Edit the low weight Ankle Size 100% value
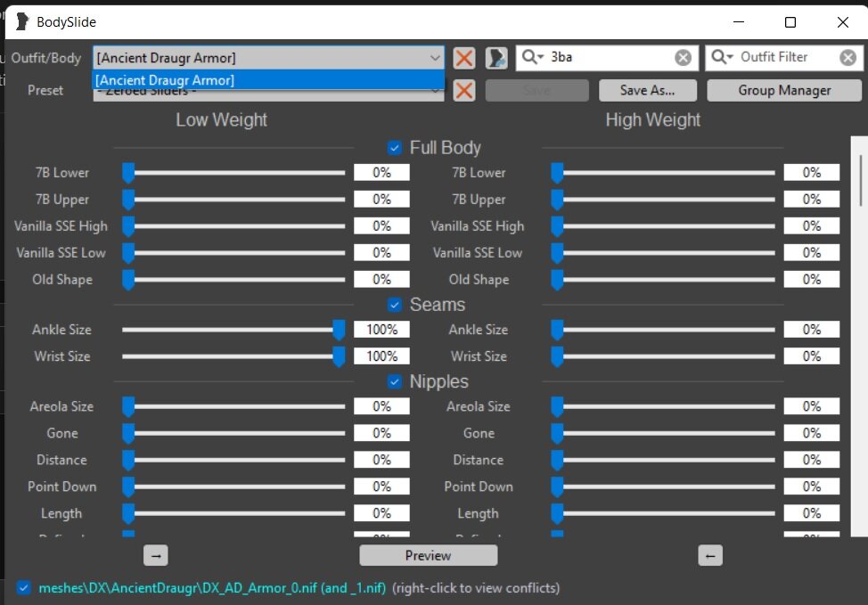The image size is (868, 605). pyautogui.click(x=382, y=330)
